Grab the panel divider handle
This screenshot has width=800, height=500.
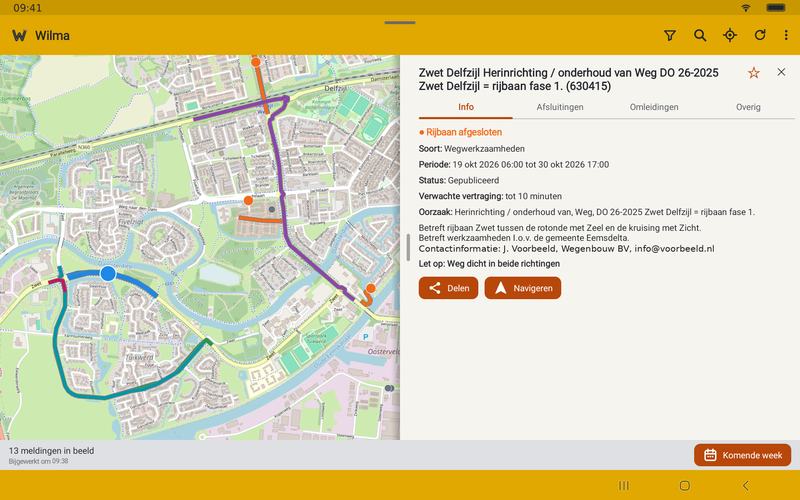click(x=408, y=247)
